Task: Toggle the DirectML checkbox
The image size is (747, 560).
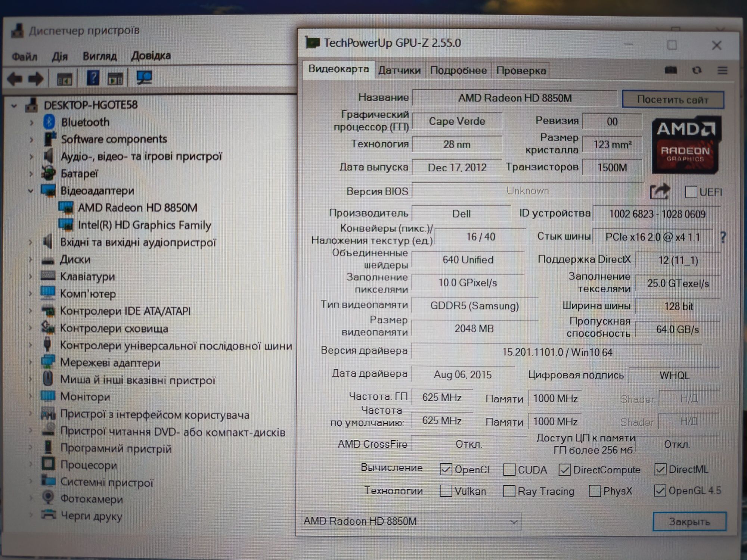Action: [660, 469]
